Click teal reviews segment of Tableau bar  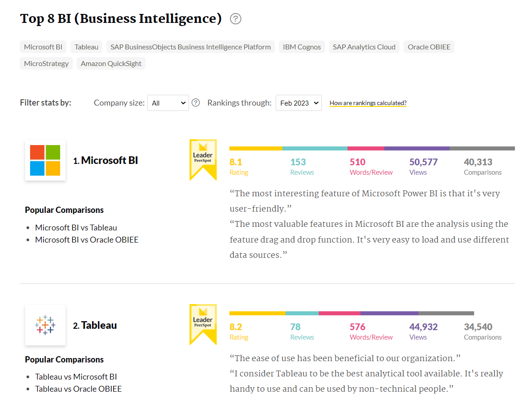click(302, 313)
